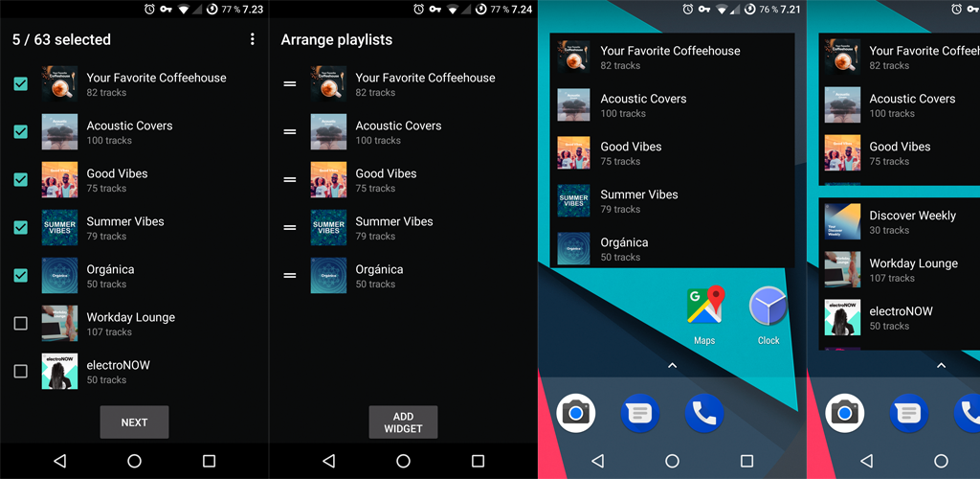Uncheck the Acoustic Covers checkbox
980x479 pixels.
click(21, 131)
